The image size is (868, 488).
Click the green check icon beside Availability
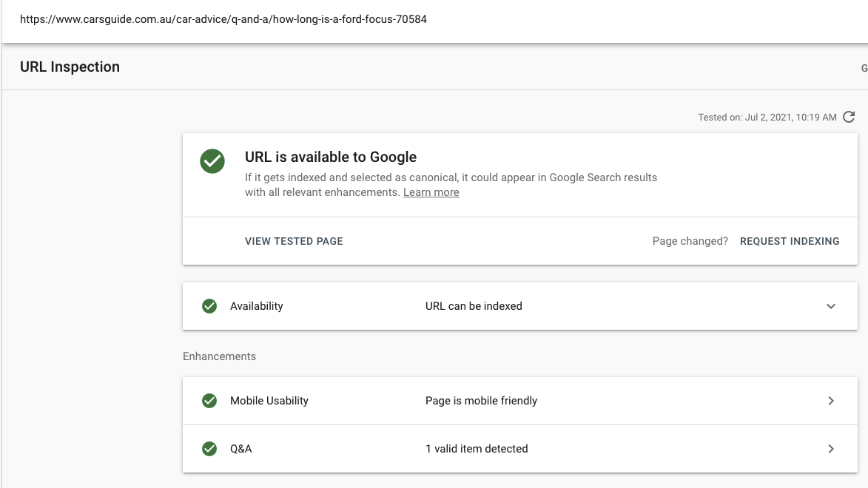click(x=209, y=306)
